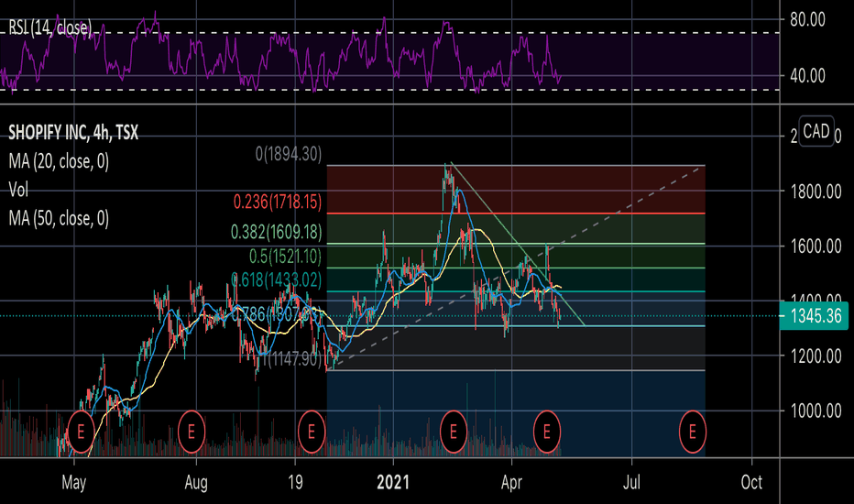This screenshot has height=504, width=854.
Task: Click the earnings E marker above May
Action: (81, 433)
